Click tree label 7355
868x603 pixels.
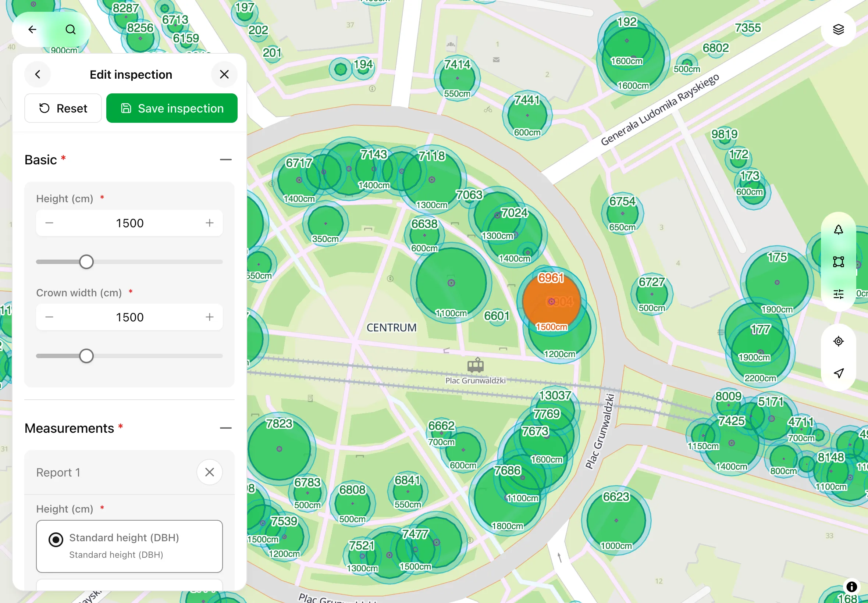point(748,28)
